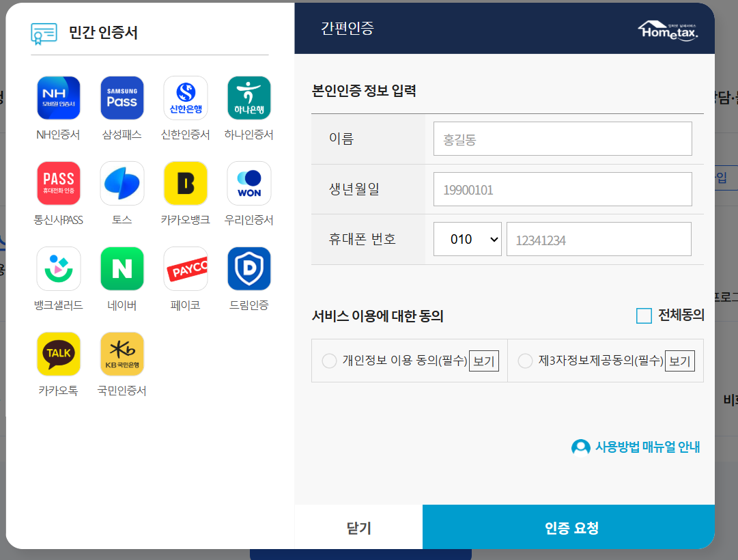The image size is (738, 560).
Task: Click the 서비스 이용에 대한 동의 heading
Action: (x=378, y=316)
